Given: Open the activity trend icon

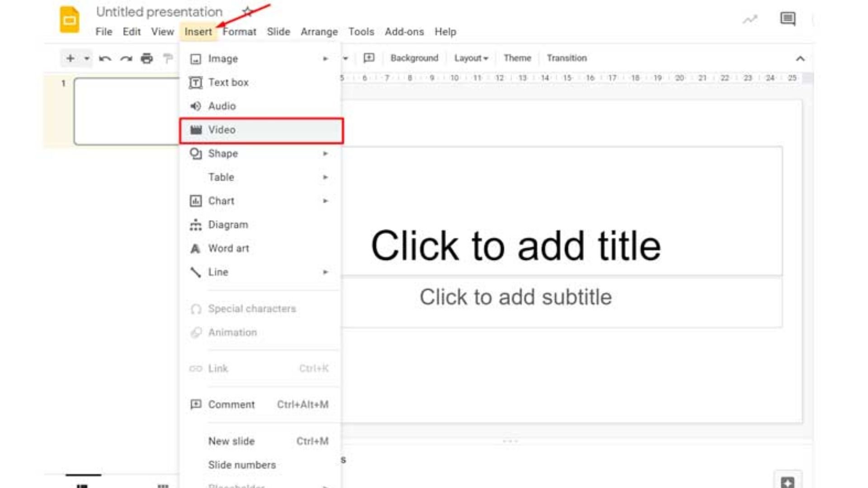Looking at the screenshot, I should click(750, 19).
